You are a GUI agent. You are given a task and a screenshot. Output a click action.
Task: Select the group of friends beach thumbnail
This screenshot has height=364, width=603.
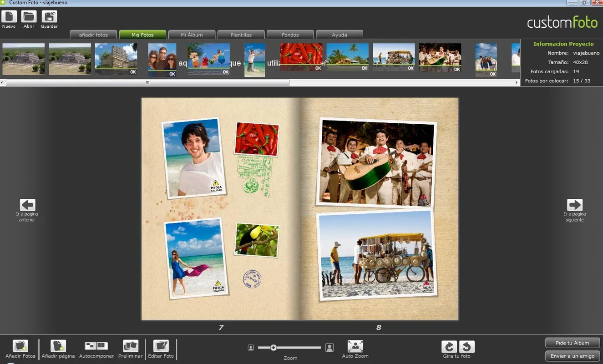[486, 60]
